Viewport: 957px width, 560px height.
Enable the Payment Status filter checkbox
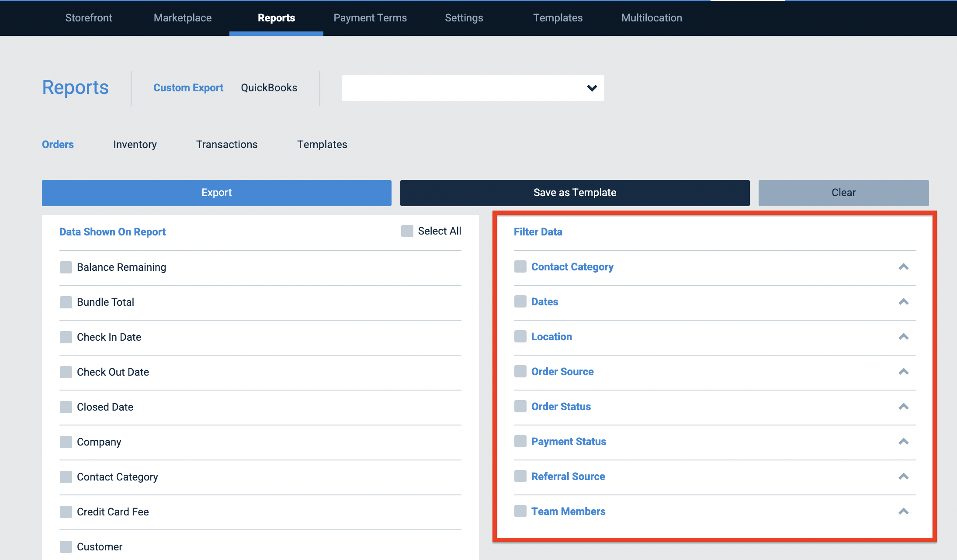[520, 441]
